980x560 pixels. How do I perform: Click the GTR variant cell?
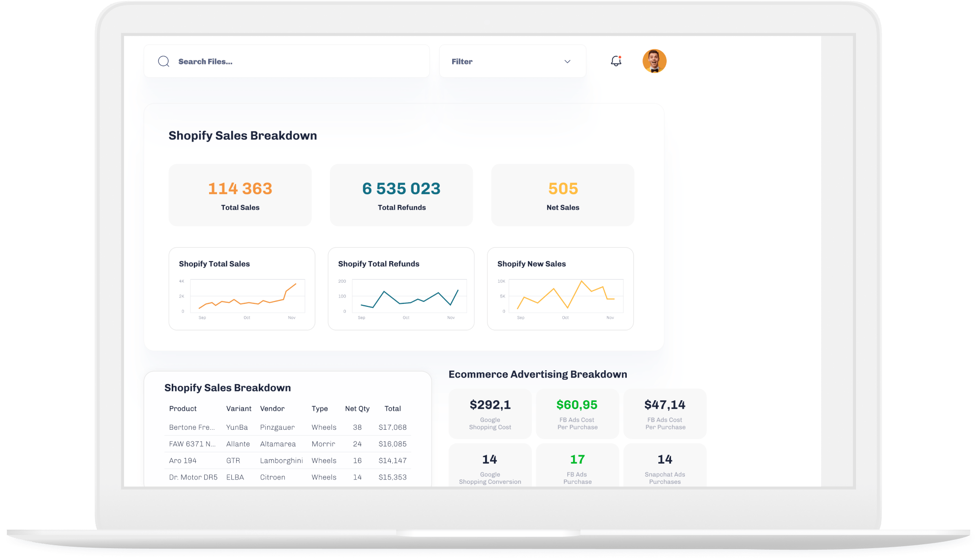coord(233,461)
